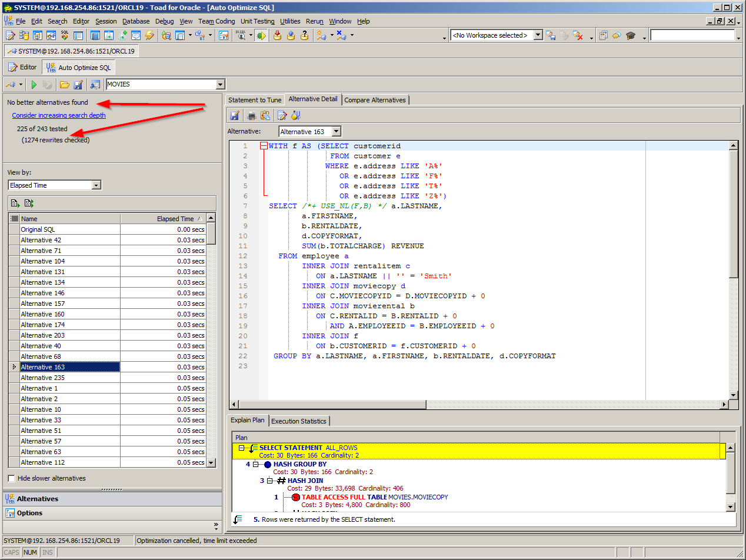Collapse the SELECT STATEMENT plan node
Image resolution: width=746 pixels, height=560 pixels.
tap(241, 448)
